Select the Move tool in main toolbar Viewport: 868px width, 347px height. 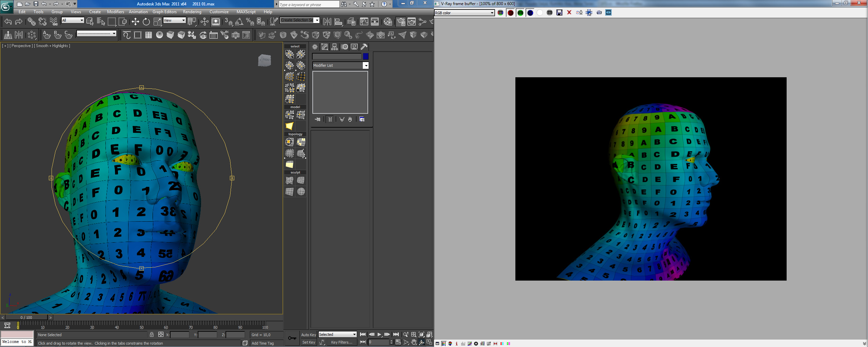tap(135, 22)
